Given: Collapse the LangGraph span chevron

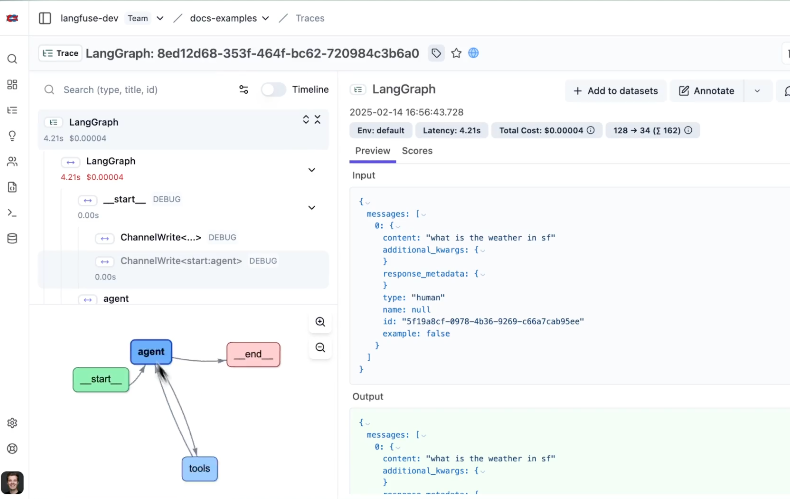Looking at the screenshot, I should pyautogui.click(x=311, y=170).
